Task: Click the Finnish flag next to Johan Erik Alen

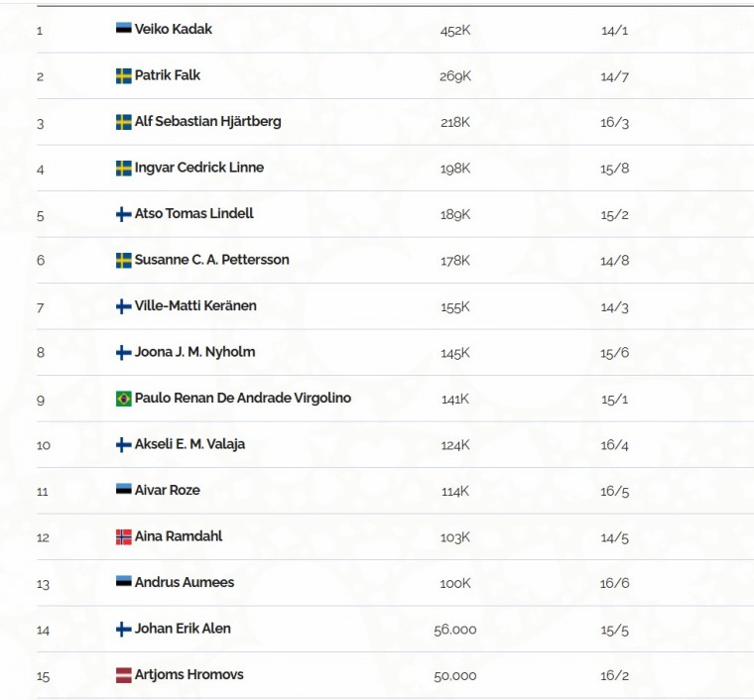Action: coord(123,629)
